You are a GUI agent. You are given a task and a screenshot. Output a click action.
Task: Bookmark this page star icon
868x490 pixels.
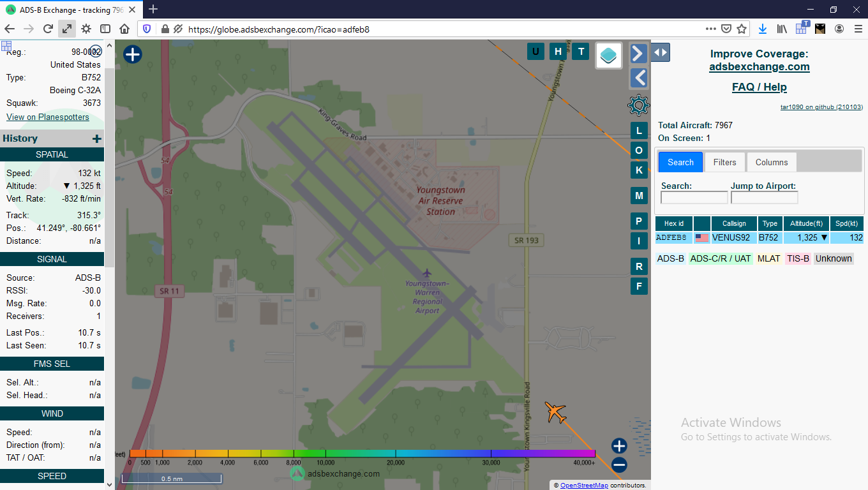(x=742, y=29)
